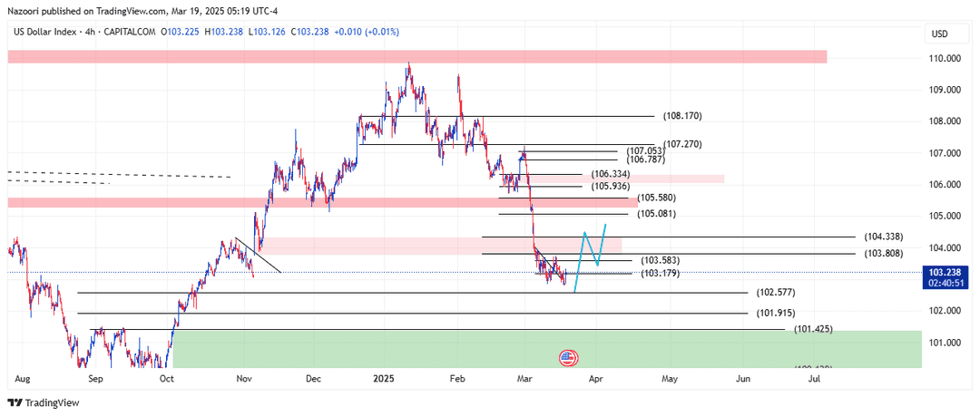Select the (101.915) level label
Viewport: 980px width, 416px height.
pyautogui.click(x=774, y=313)
